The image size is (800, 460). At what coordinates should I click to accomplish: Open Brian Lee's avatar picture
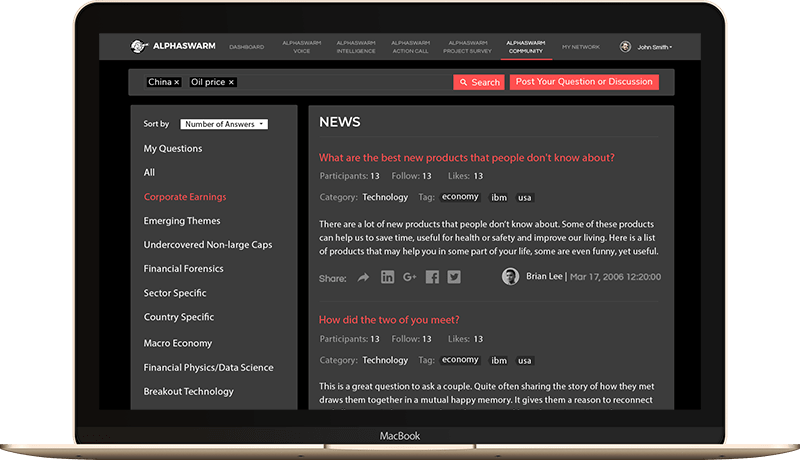click(x=510, y=276)
